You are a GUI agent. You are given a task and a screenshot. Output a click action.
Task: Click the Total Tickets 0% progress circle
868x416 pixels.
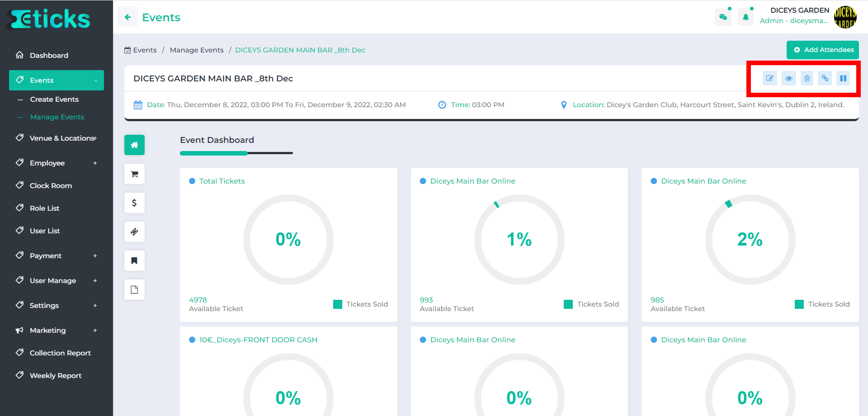[288, 240]
